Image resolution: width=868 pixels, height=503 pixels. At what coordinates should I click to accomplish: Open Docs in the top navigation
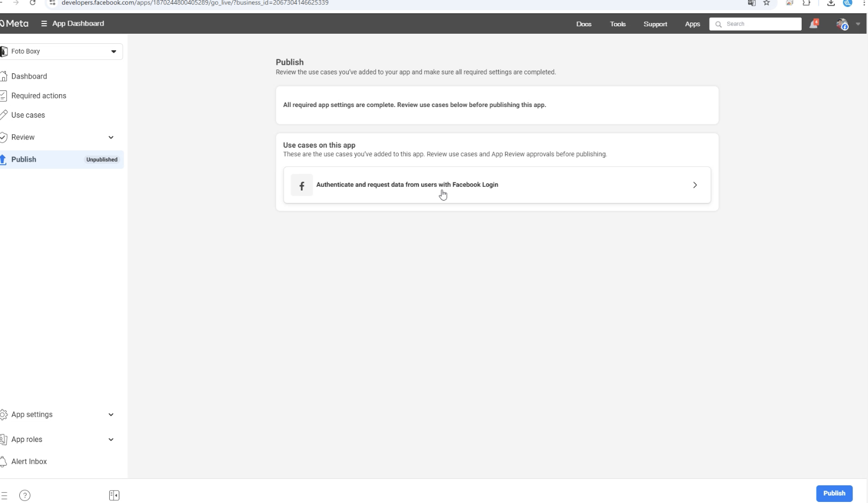(x=584, y=24)
